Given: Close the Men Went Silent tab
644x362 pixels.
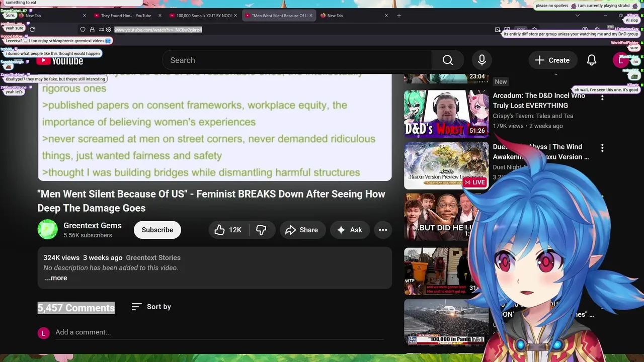Looking at the screenshot, I should (x=311, y=16).
